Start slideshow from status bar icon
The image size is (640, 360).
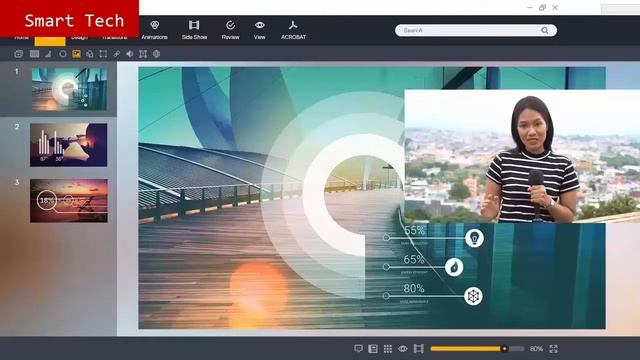pyautogui.click(x=418, y=349)
